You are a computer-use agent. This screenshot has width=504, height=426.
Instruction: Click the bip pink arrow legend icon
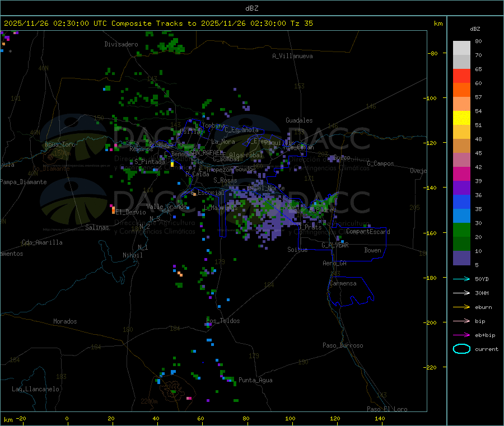pyautogui.click(x=461, y=321)
